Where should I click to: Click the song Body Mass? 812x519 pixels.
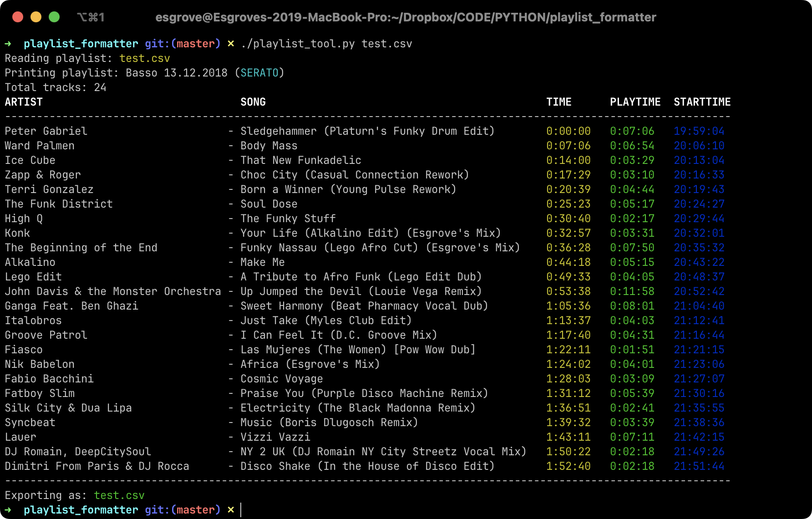tap(269, 146)
